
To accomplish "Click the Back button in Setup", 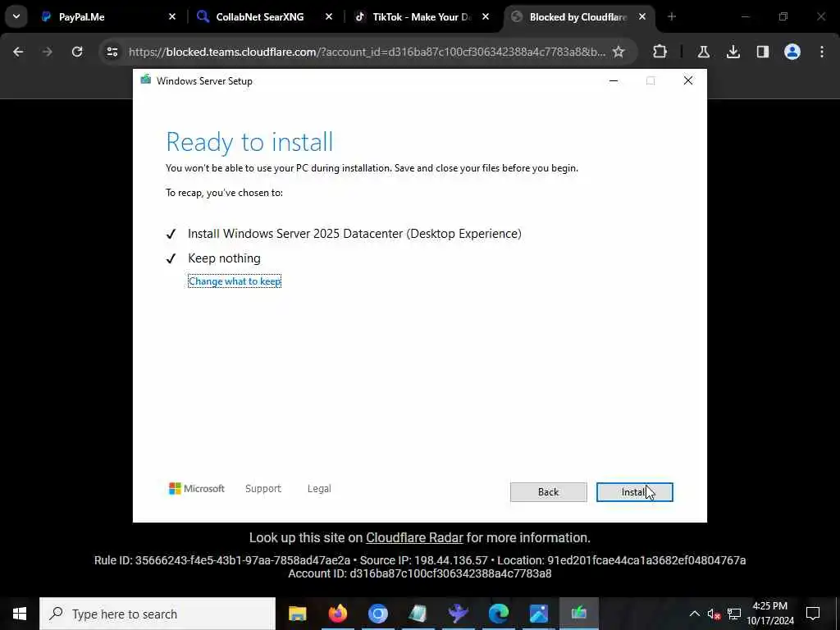I will 548,492.
